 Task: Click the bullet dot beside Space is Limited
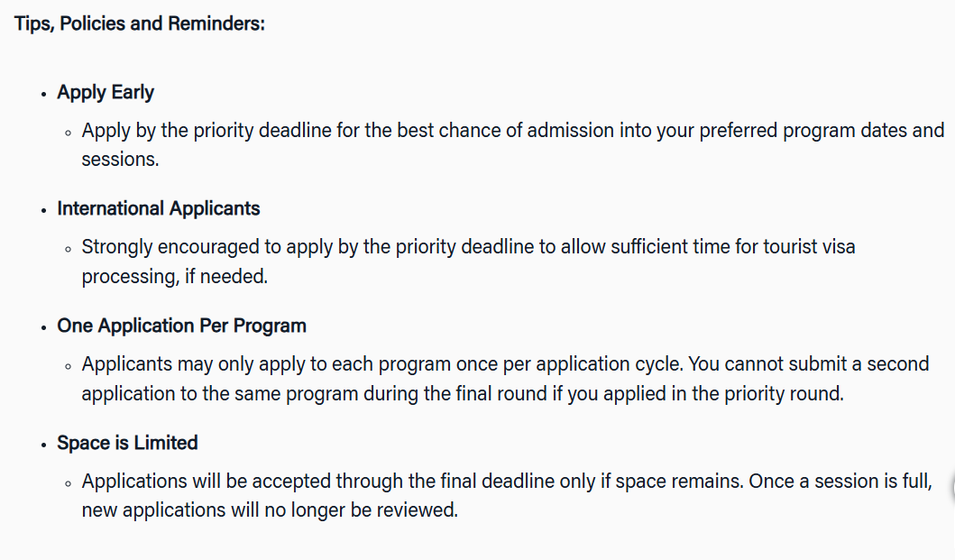coord(43,445)
